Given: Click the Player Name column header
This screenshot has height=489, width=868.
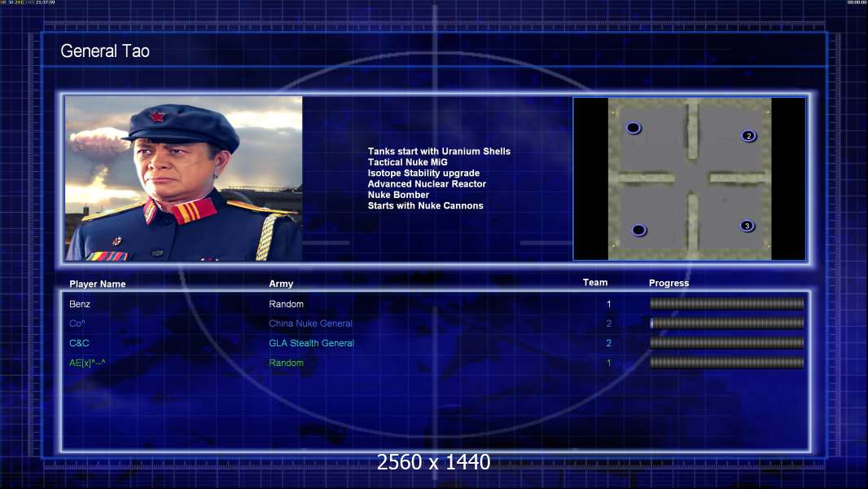Looking at the screenshot, I should click(98, 284).
